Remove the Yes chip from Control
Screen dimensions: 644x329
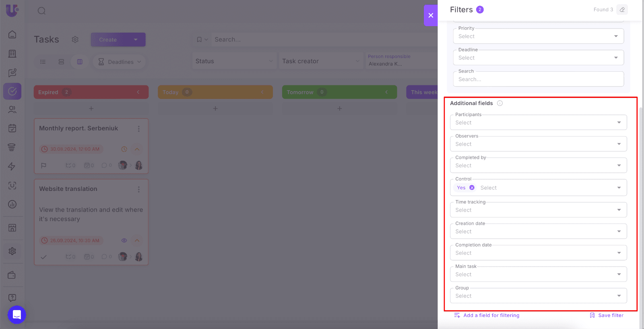472,188
